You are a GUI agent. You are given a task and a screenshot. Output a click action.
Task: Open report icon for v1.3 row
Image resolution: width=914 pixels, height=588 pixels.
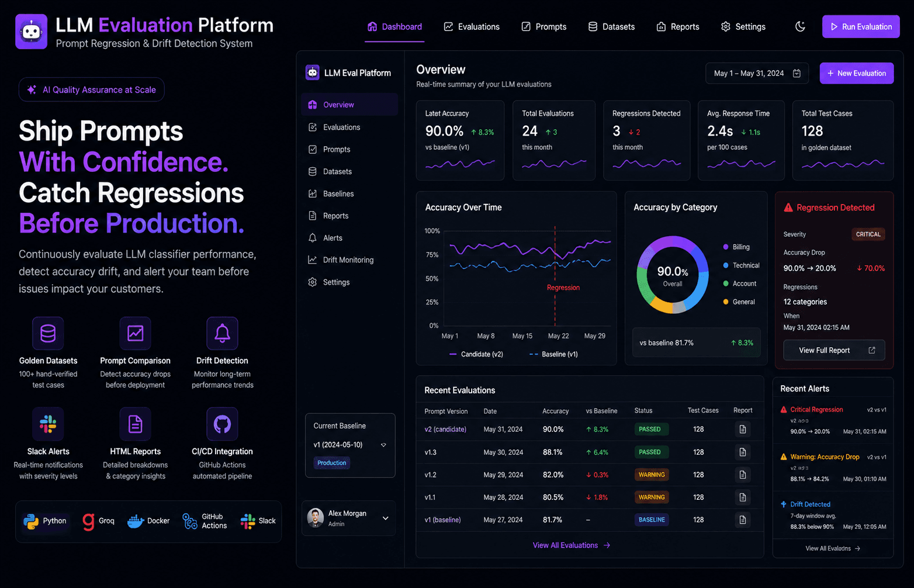click(743, 452)
